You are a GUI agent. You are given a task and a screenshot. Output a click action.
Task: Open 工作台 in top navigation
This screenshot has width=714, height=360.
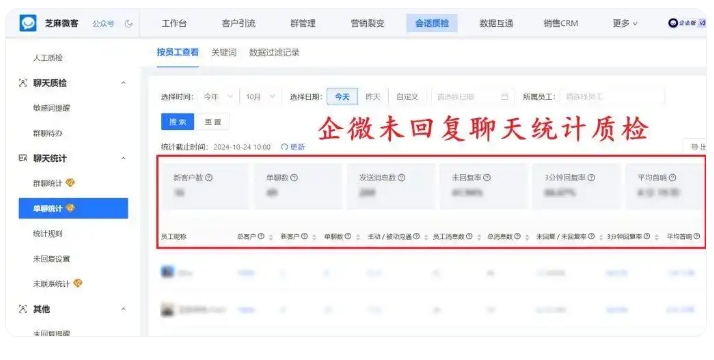tap(174, 23)
